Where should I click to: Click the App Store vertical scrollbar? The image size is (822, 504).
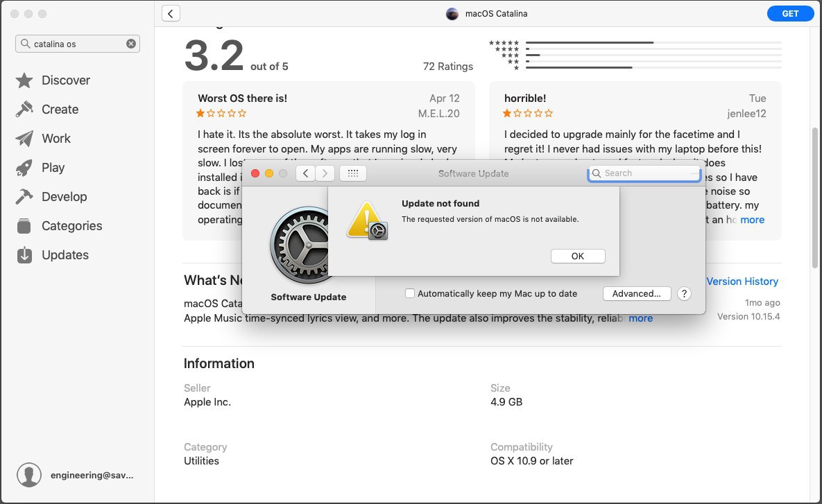(x=814, y=198)
